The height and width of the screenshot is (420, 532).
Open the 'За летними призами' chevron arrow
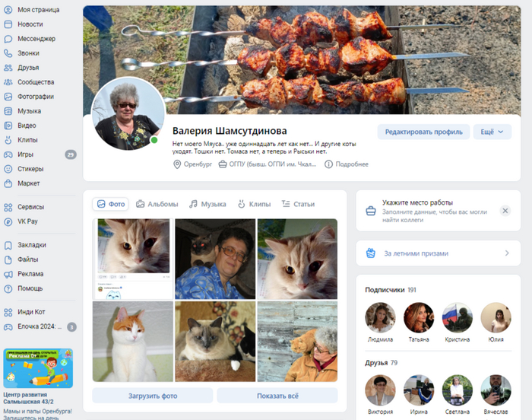(507, 253)
